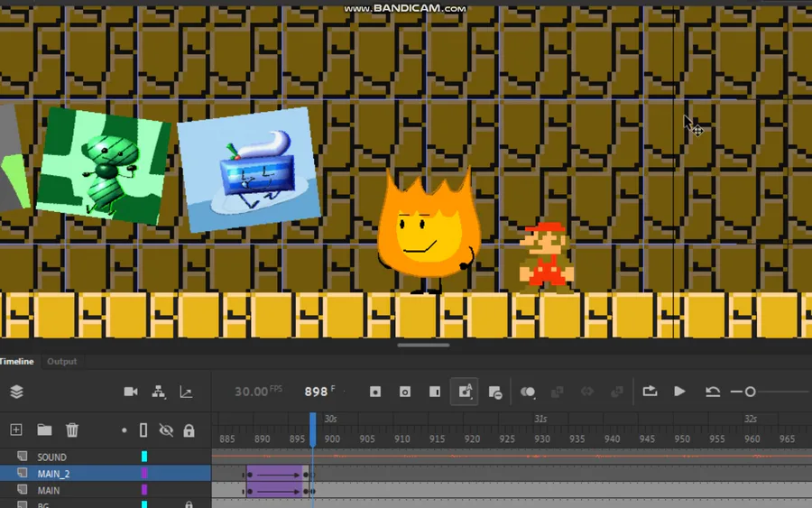
Task: Select the MAIN_2 purple tween span
Action: tap(274, 475)
